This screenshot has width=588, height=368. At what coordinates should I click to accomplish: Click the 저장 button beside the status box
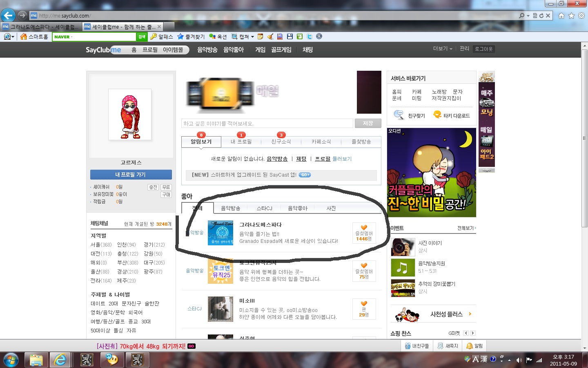(368, 123)
